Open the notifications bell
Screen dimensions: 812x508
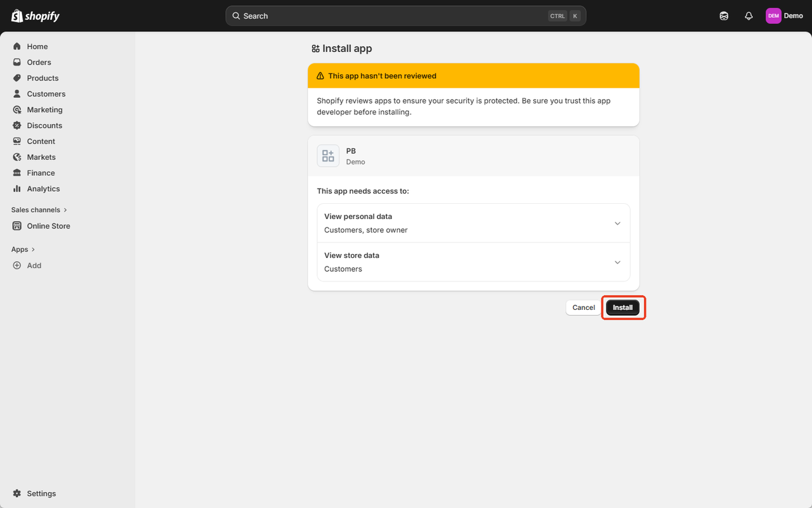pyautogui.click(x=749, y=16)
